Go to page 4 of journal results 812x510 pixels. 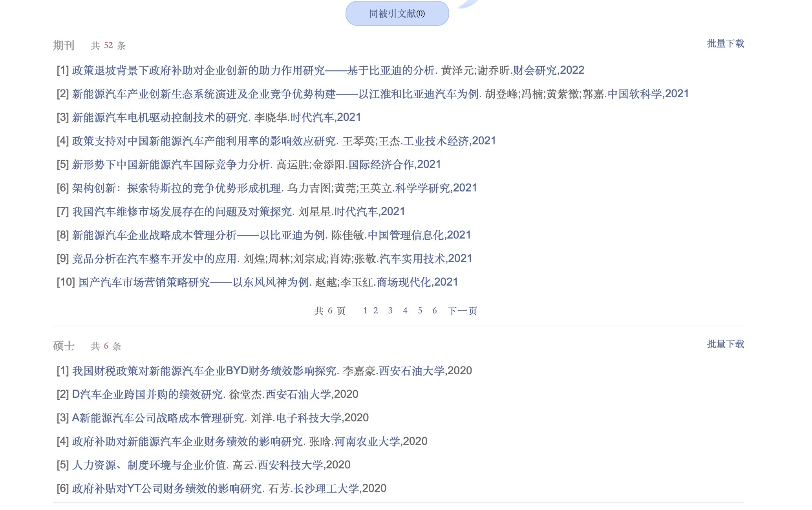click(405, 311)
